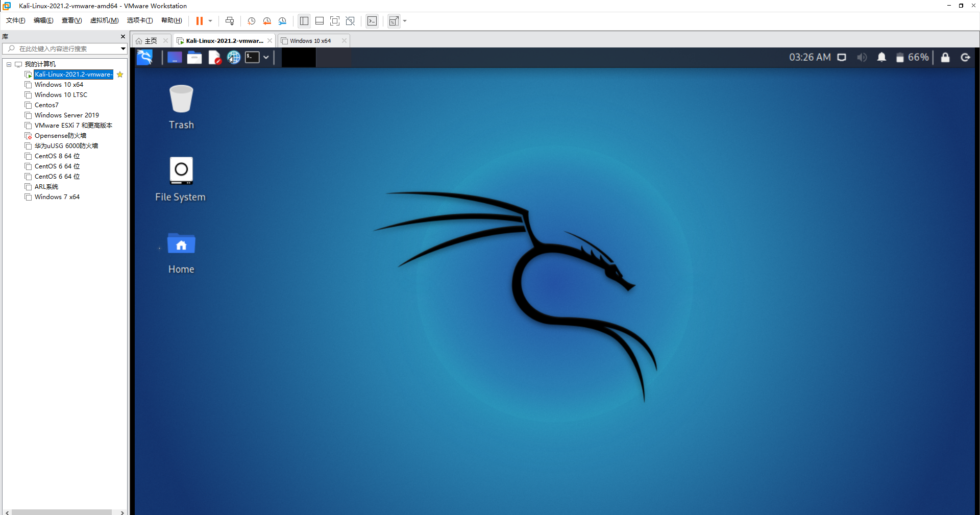The width and height of the screenshot is (980, 515).
Task: Open the 选项卡(T) menu
Action: [140, 20]
